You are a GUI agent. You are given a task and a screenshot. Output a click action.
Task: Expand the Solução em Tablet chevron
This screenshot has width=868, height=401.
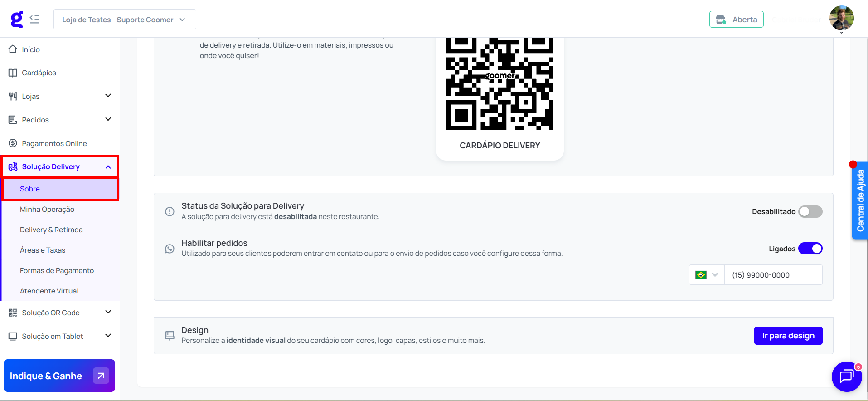[x=108, y=336]
